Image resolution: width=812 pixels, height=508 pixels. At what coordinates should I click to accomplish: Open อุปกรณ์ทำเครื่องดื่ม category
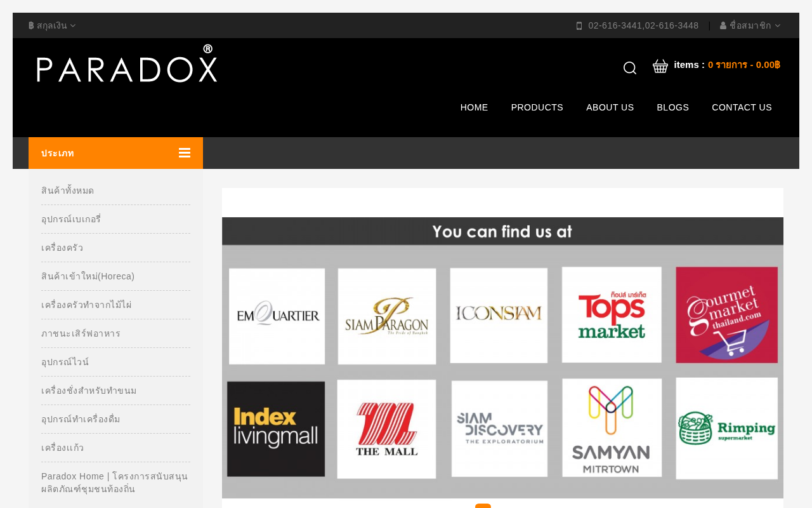coord(81,419)
